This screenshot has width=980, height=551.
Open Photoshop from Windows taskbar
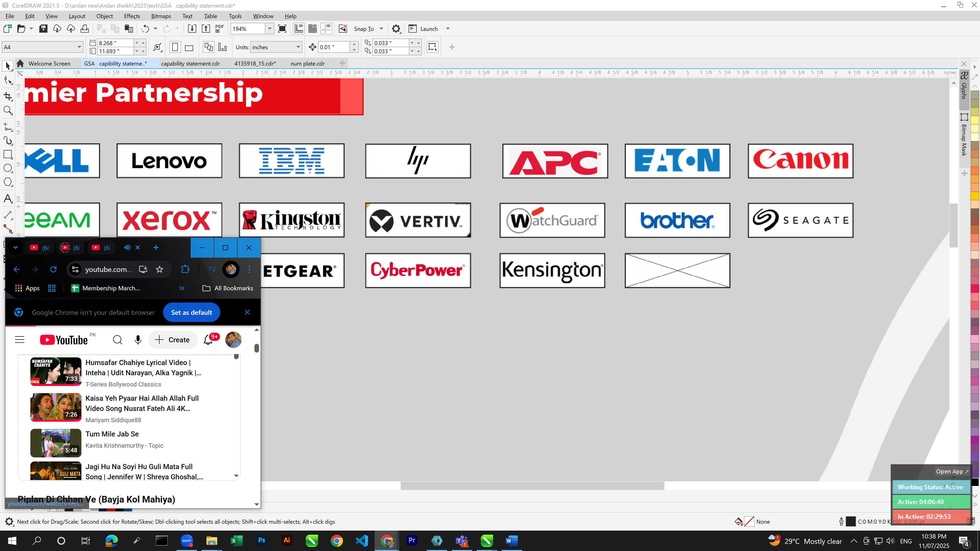point(262,540)
